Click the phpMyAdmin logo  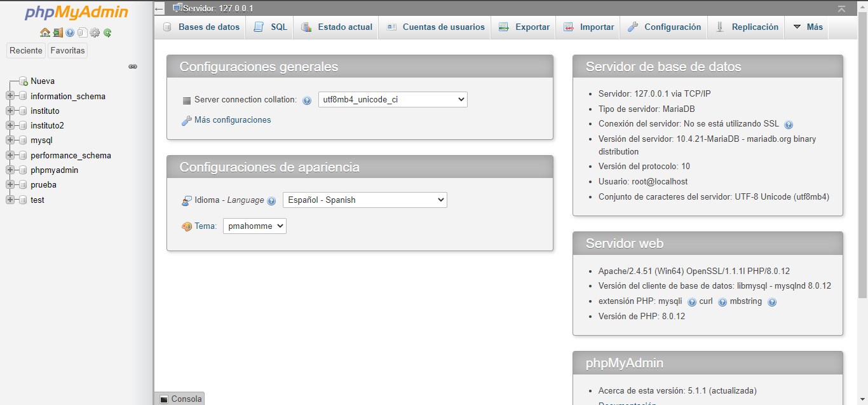pyautogui.click(x=77, y=13)
